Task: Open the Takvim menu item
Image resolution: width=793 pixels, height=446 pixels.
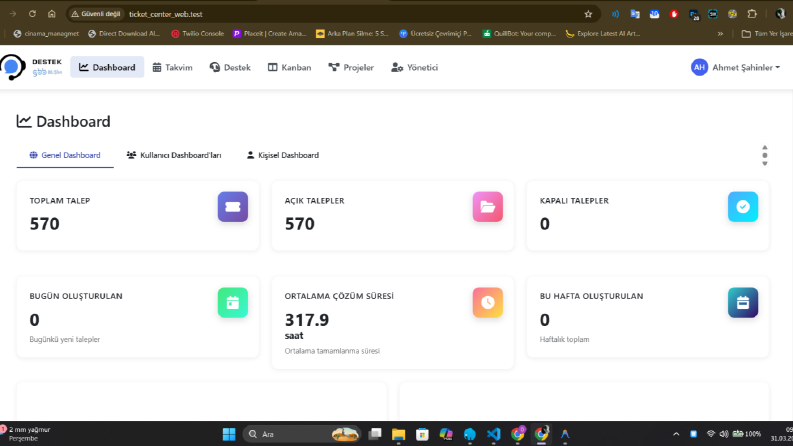Action: point(172,67)
